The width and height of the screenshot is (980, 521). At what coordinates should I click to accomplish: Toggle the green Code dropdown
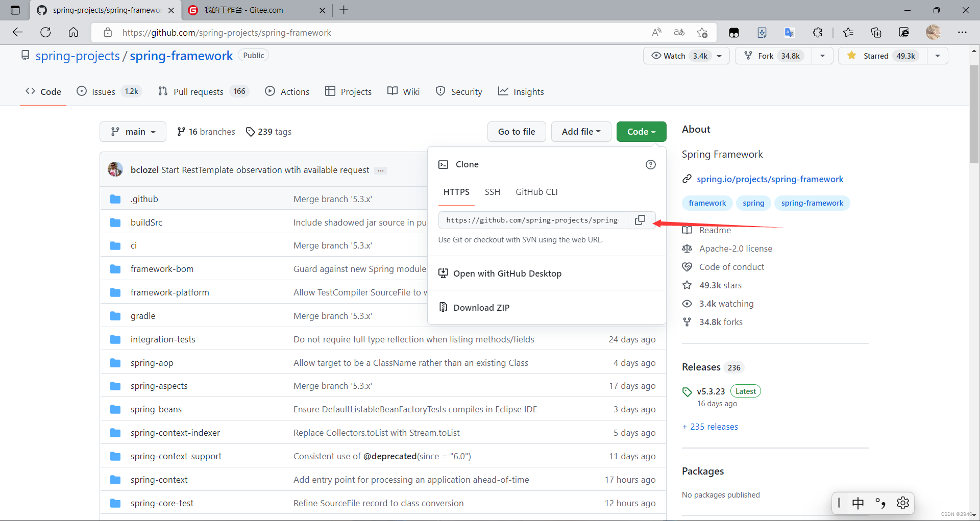641,132
